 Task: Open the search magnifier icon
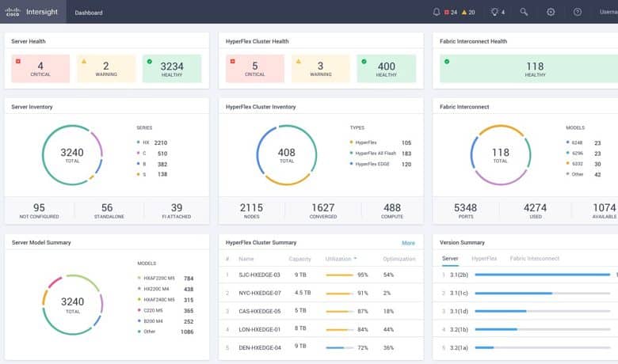point(524,12)
